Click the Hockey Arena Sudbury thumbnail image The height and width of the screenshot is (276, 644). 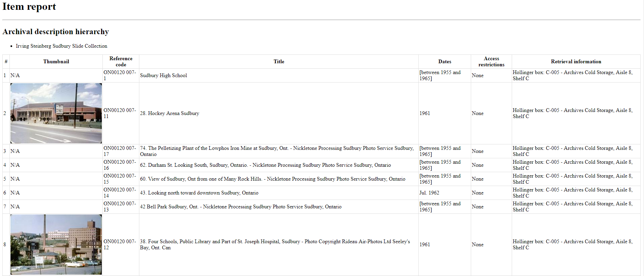(x=56, y=113)
